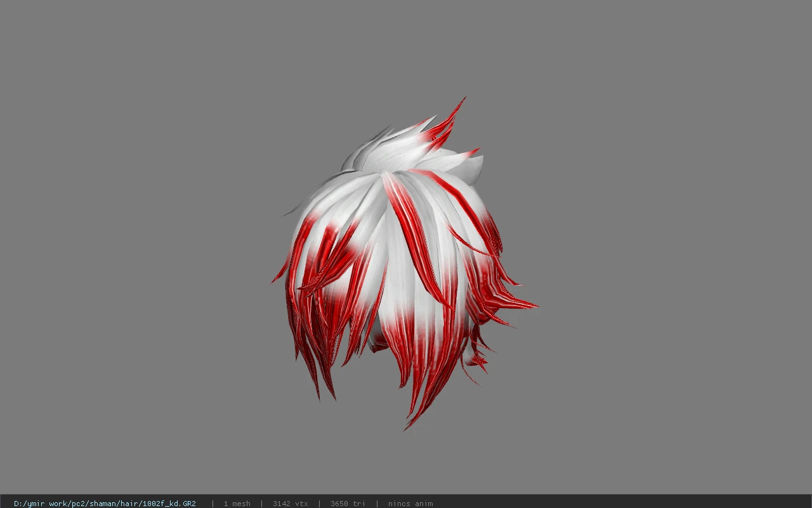Click the separator between mesh and vtx labels
The width and height of the screenshot is (812, 508).
pos(261,504)
